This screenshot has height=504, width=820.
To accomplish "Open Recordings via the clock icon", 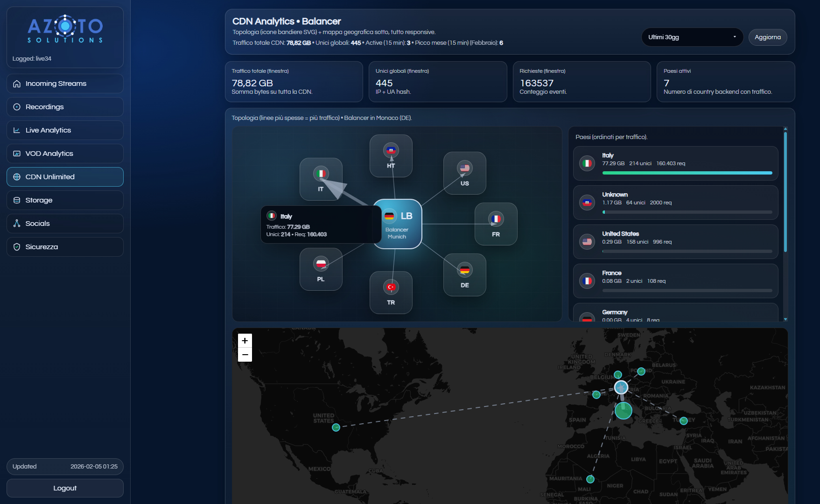I will tap(16, 107).
